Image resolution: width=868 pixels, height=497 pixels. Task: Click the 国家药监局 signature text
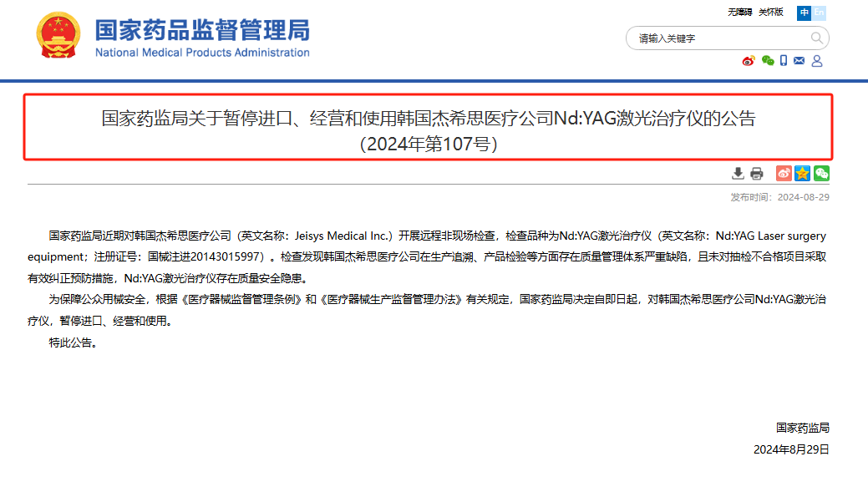(803, 428)
